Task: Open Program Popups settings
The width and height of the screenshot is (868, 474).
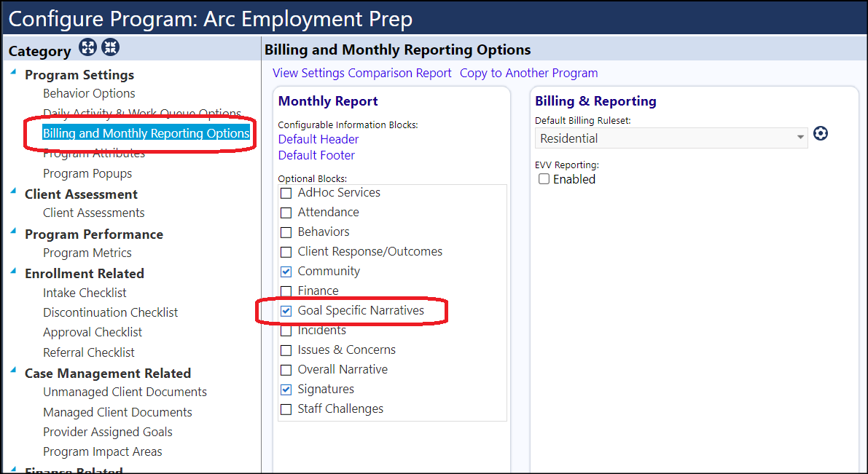Action: pos(87,173)
